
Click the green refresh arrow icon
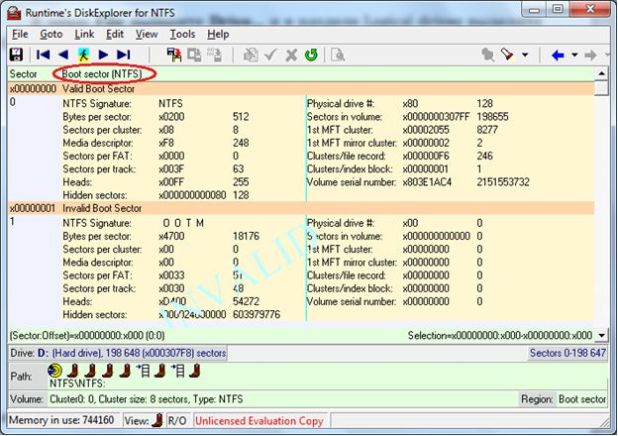coord(311,55)
